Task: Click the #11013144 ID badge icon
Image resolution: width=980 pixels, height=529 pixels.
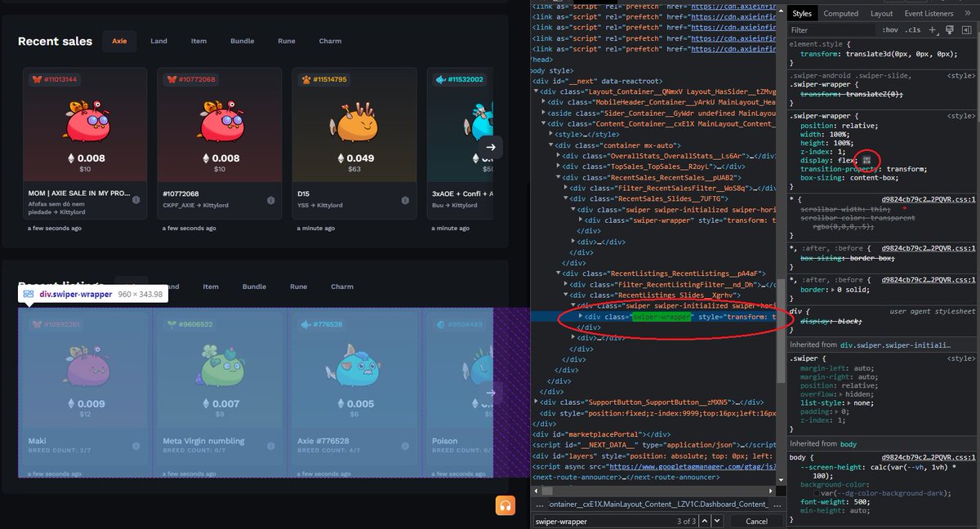Action: 37,80
